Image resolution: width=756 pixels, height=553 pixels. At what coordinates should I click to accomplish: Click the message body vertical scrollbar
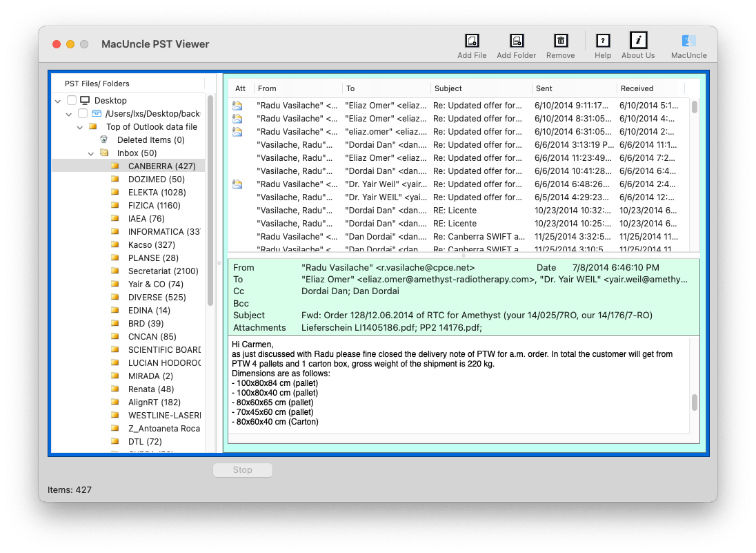tap(695, 402)
